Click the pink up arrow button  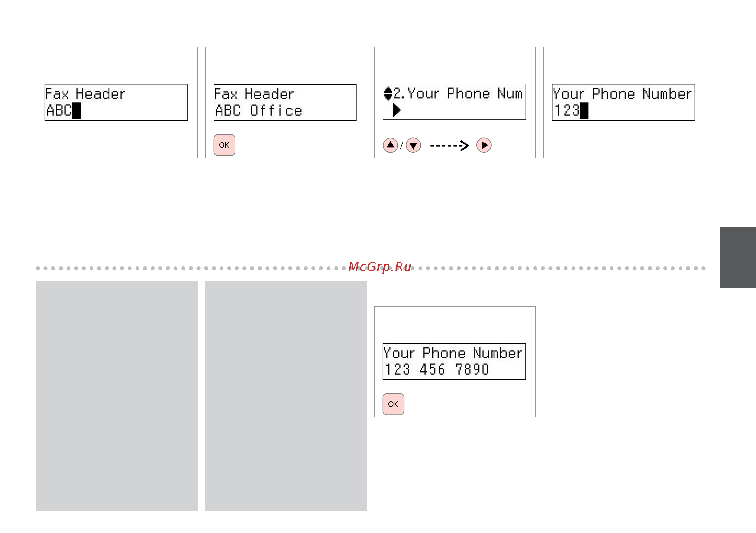tap(390, 145)
